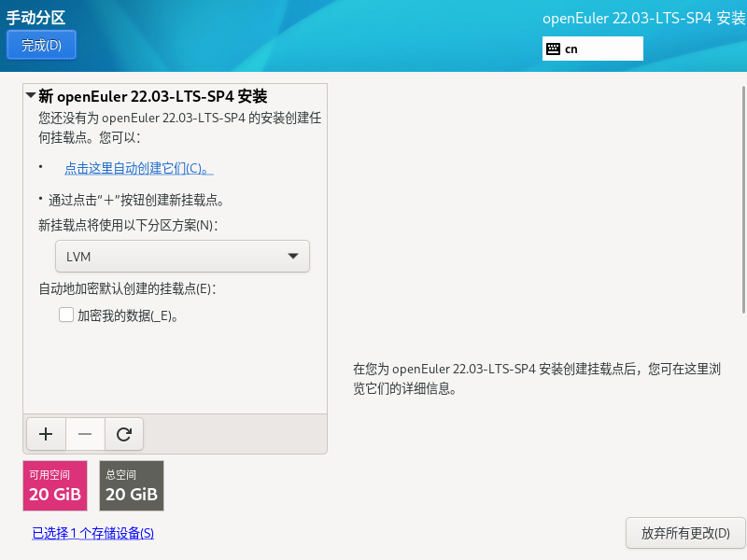
Task: Click the reload storage configuration icon
Action: 124,434
